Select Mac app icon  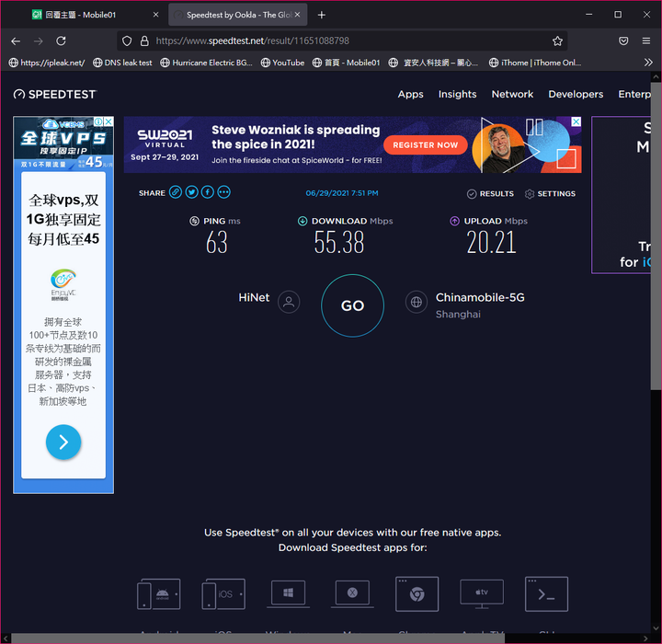point(352,593)
